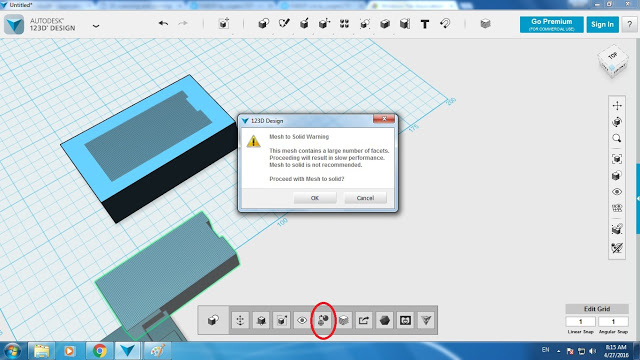Open the application menu dropdown arrow
Screen dimensions: 640x360
96,26
